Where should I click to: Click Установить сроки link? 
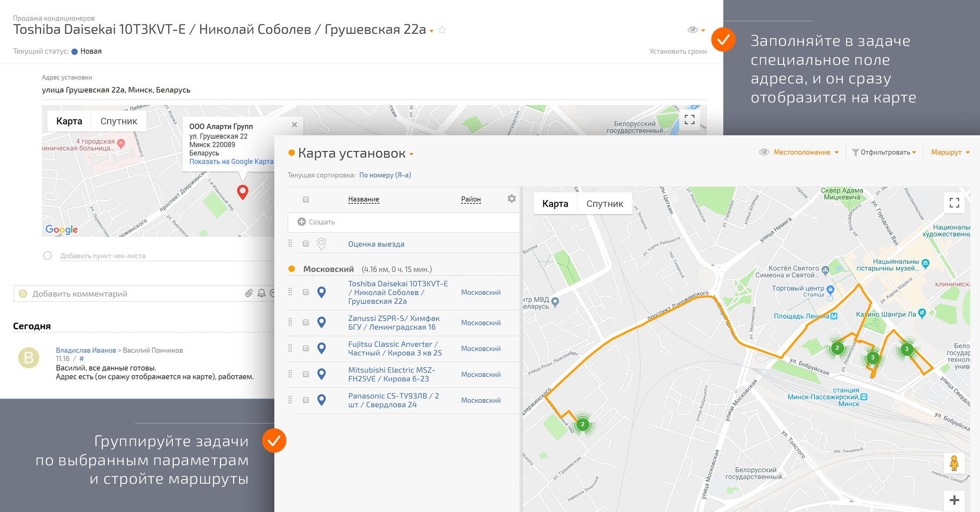pos(677,51)
